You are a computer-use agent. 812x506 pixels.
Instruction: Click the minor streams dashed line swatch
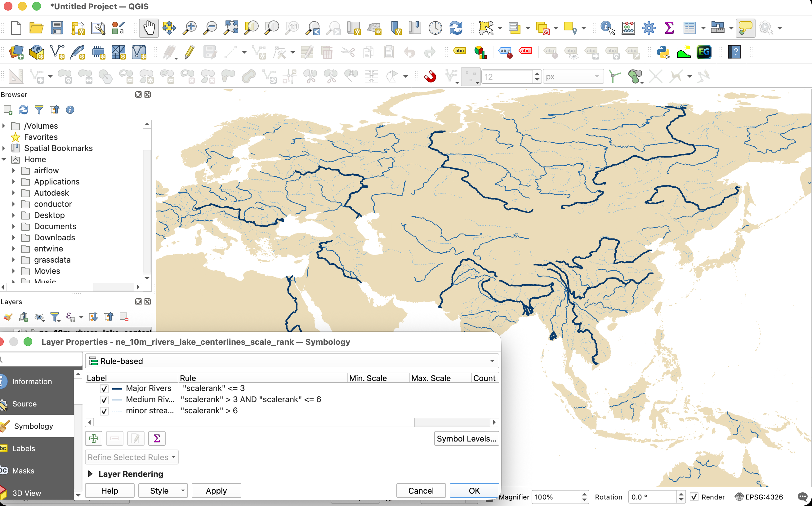[x=117, y=411]
